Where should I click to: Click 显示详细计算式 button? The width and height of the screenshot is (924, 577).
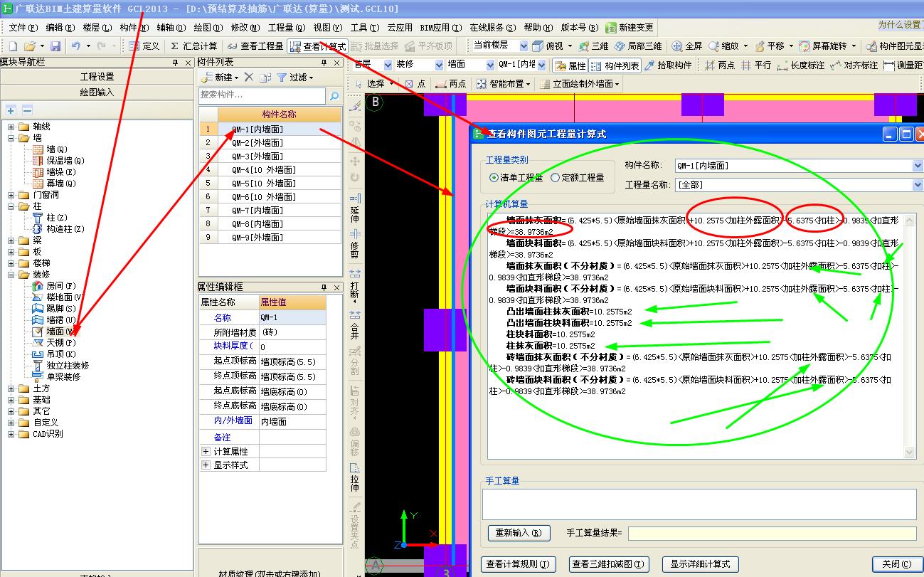tap(700, 564)
